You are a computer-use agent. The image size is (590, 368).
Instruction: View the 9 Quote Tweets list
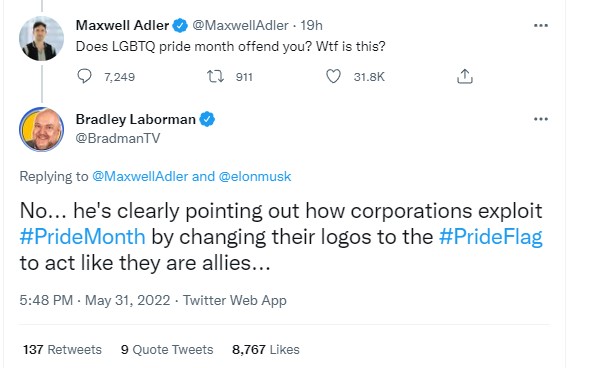point(167,350)
